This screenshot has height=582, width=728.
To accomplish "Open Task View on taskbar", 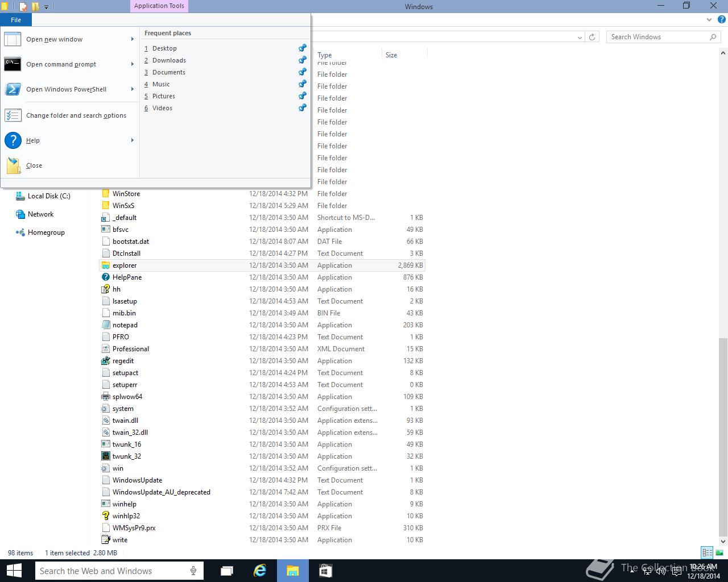I will 227,571.
